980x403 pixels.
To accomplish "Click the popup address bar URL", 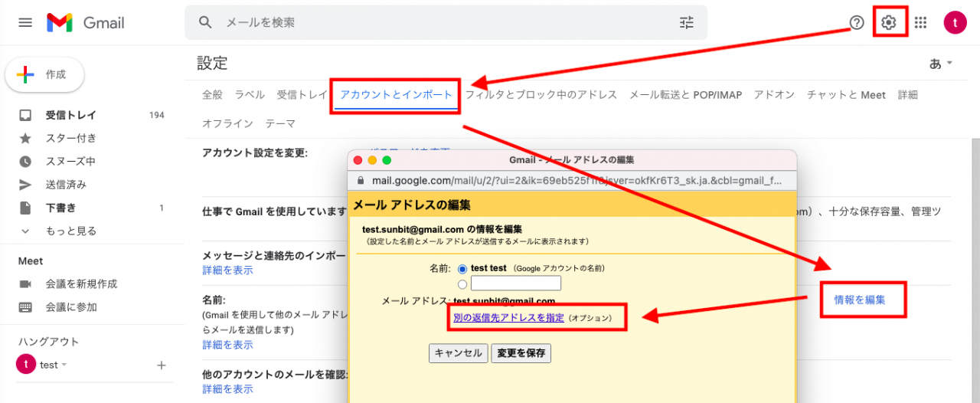I will coord(577,181).
